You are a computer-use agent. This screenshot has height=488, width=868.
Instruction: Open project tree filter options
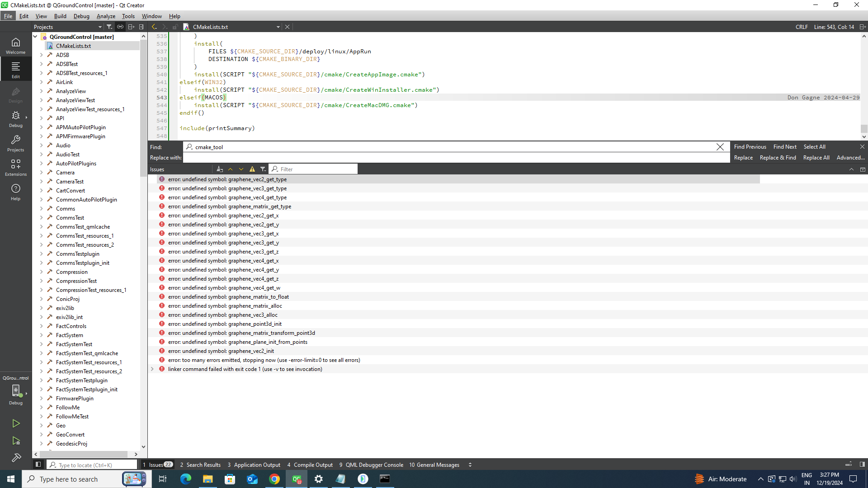pos(109,27)
